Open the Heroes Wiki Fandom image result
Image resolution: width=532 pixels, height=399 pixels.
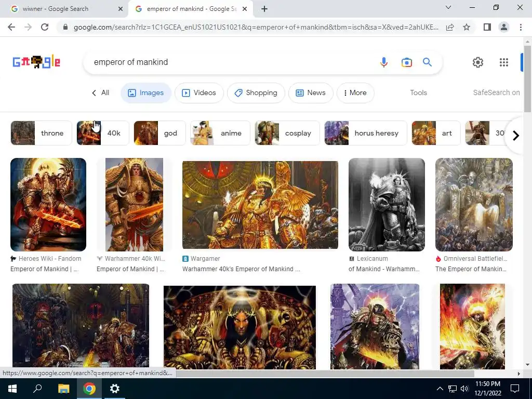pos(48,205)
